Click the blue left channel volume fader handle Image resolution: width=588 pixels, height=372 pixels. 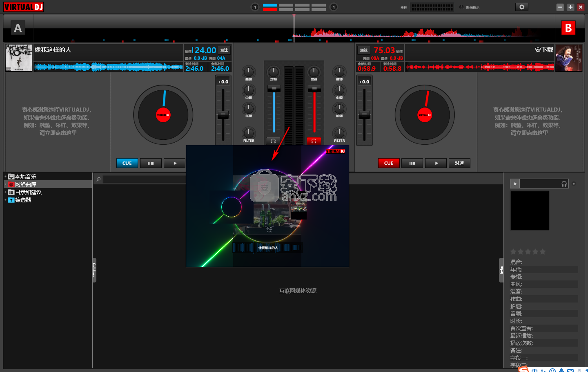[x=274, y=89]
